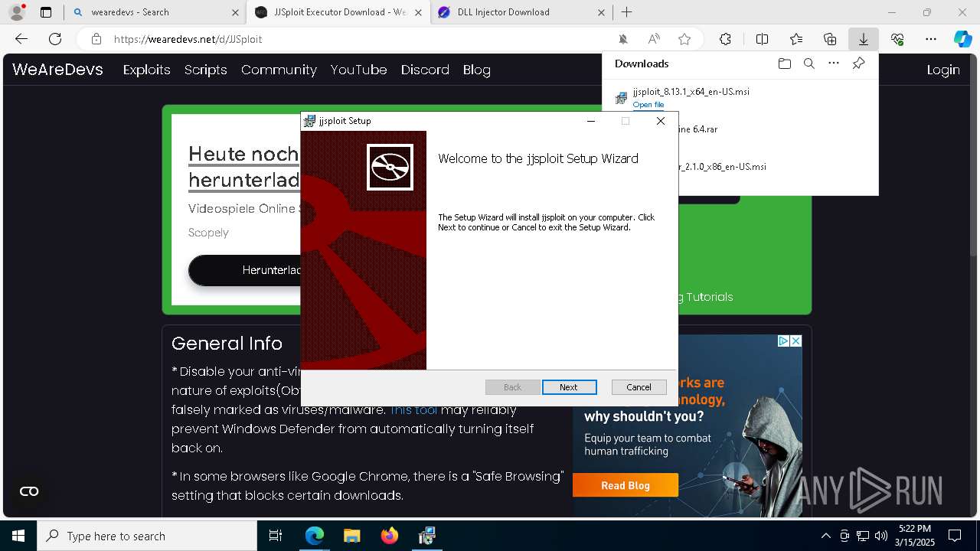Open Blog in WeAreDevs navigation

476,70
